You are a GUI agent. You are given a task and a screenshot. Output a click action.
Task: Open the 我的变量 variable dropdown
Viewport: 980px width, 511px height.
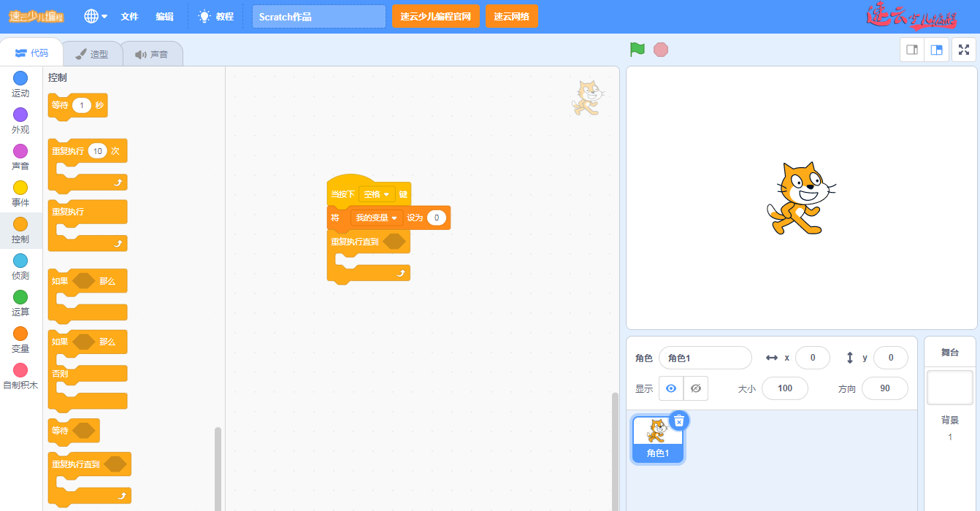click(377, 218)
